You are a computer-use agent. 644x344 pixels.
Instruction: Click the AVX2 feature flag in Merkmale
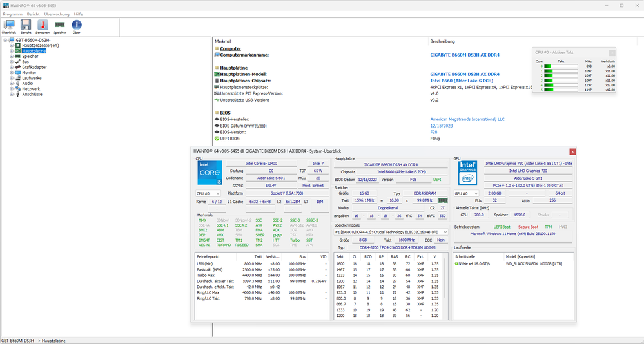pos(277,225)
